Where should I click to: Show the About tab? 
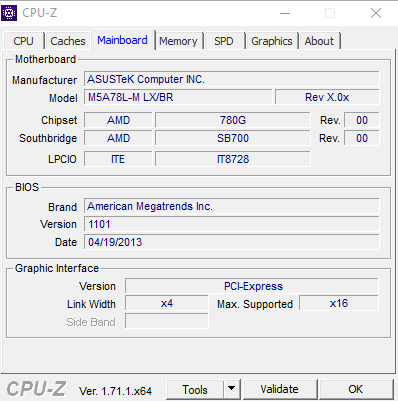319,41
